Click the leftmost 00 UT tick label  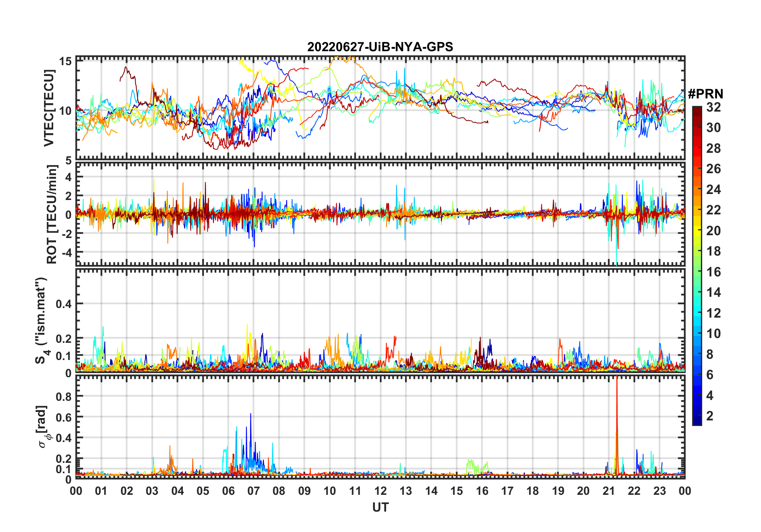click(x=76, y=491)
